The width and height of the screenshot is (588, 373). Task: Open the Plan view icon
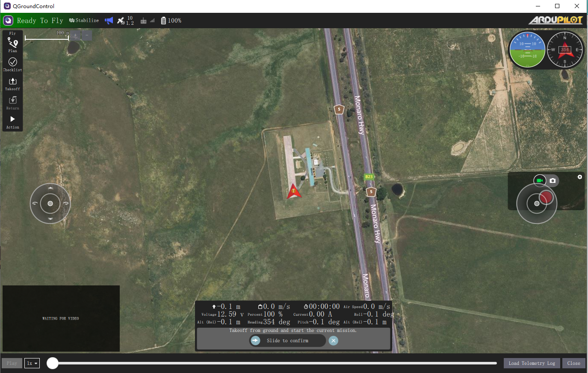pos(12,41)
